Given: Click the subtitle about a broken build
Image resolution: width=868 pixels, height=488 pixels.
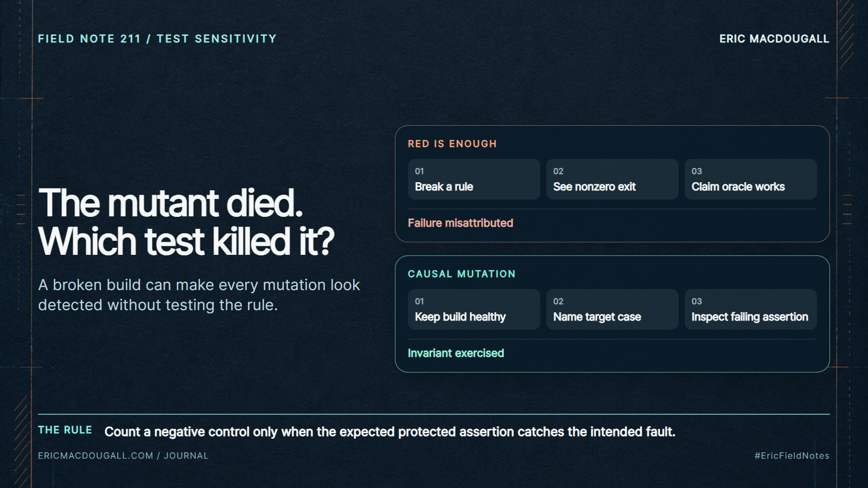Looking at the screenshot, I should [x=199, y=295].
